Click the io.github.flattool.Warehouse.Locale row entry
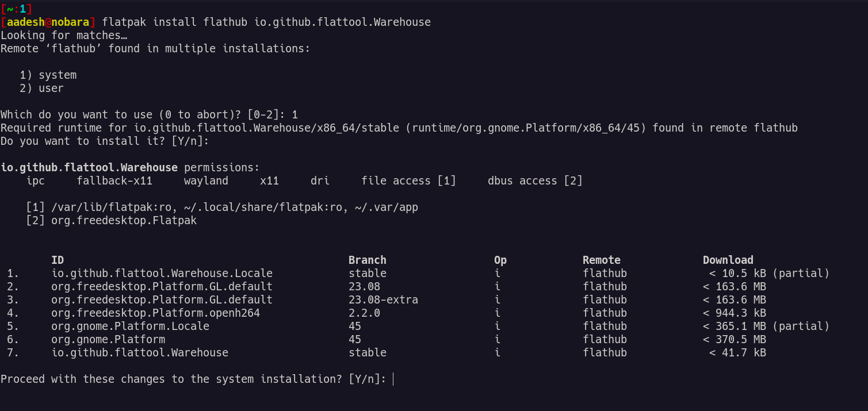 (x=162, y=273)
